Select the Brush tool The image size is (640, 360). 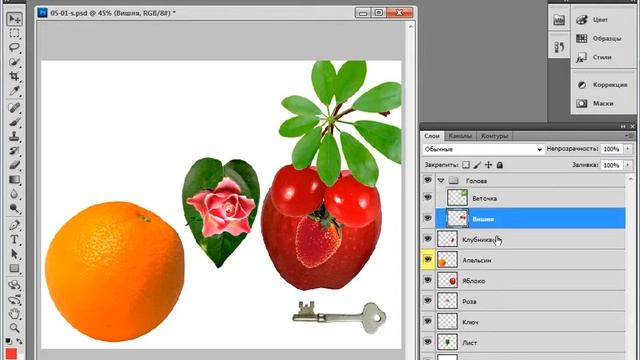[x=14, y=122]
